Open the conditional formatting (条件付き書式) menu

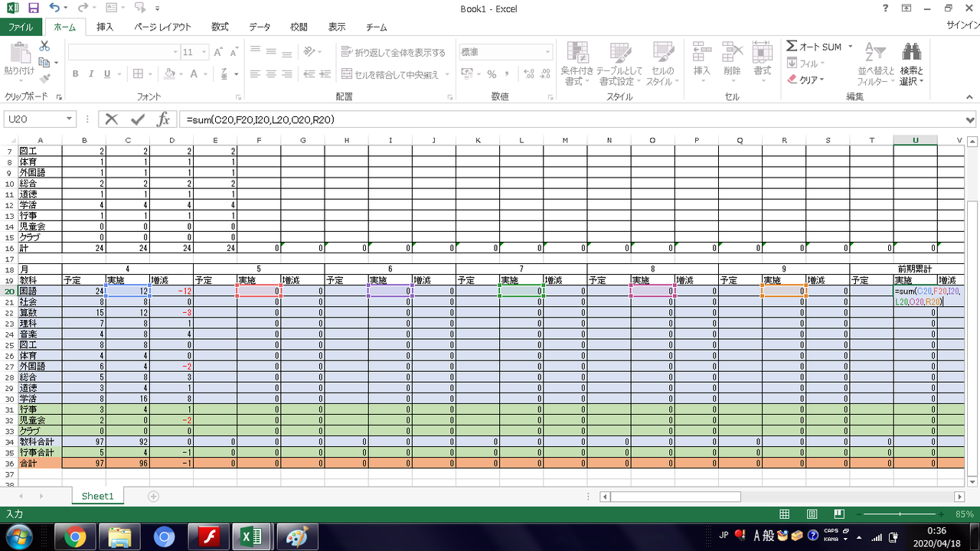click(577, 64)
